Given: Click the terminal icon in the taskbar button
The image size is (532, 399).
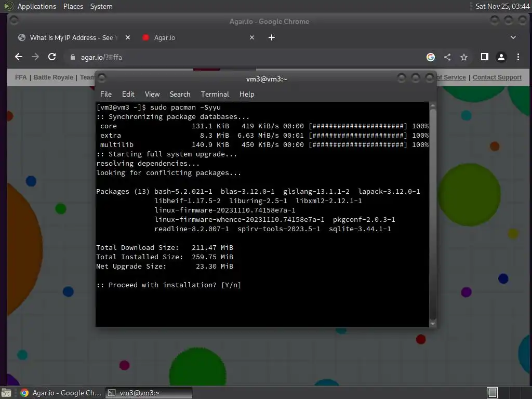Looking at the screenshot, I should click(112, 393).
